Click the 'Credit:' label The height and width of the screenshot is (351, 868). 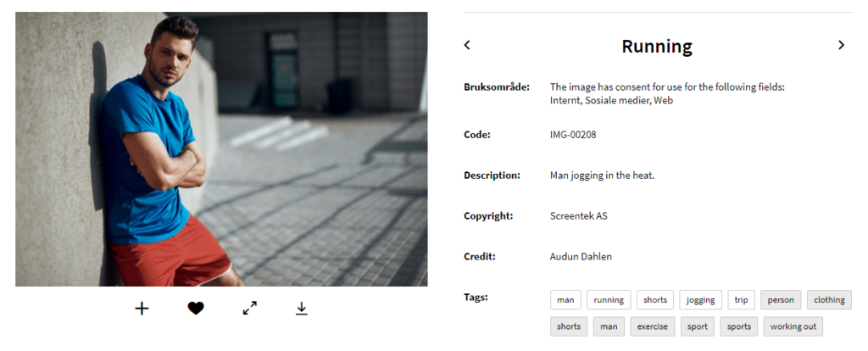[x=480, y=257]
